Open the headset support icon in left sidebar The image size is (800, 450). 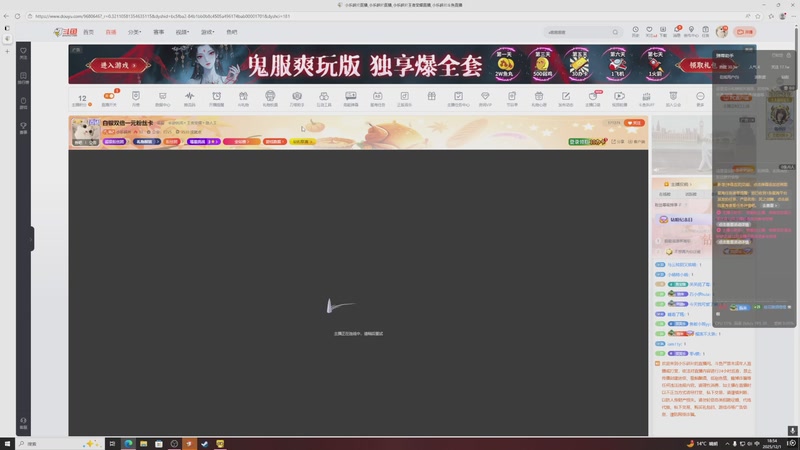click(23, 421)
